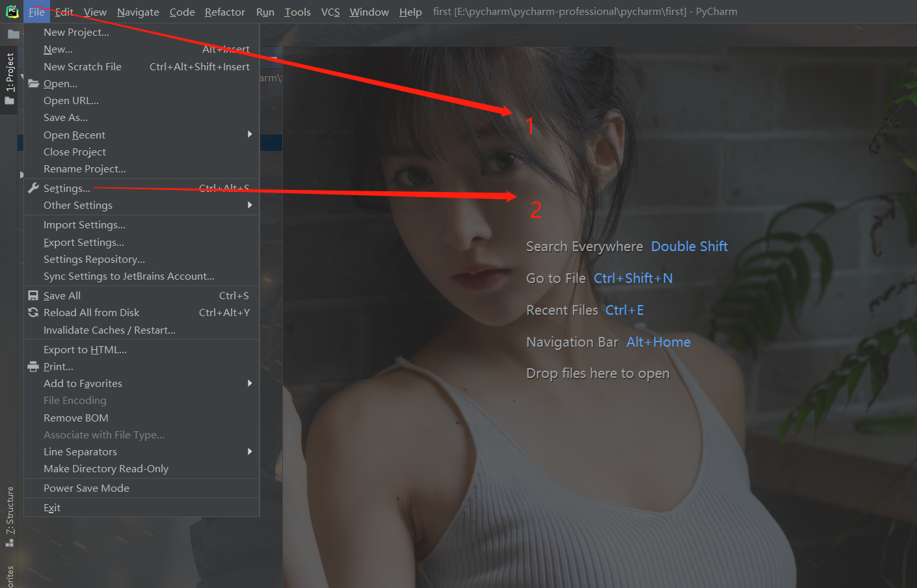
Task: Open the View menu
Action: (95, 12)
